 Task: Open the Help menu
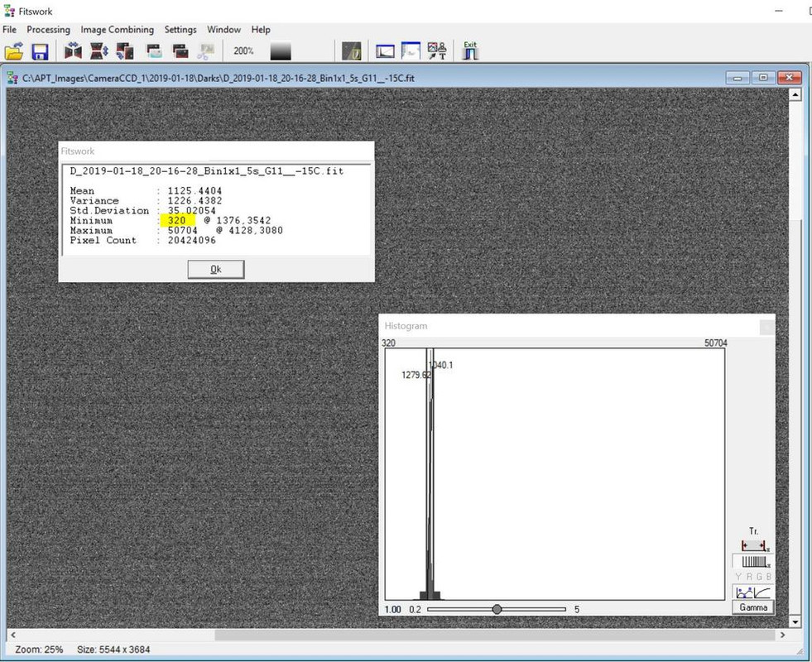261,30
